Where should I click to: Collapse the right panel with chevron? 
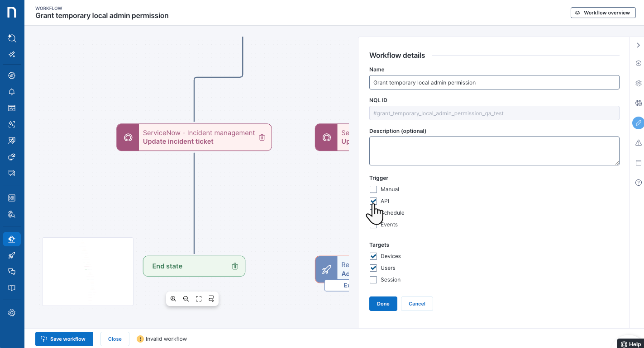pos(639,45)
